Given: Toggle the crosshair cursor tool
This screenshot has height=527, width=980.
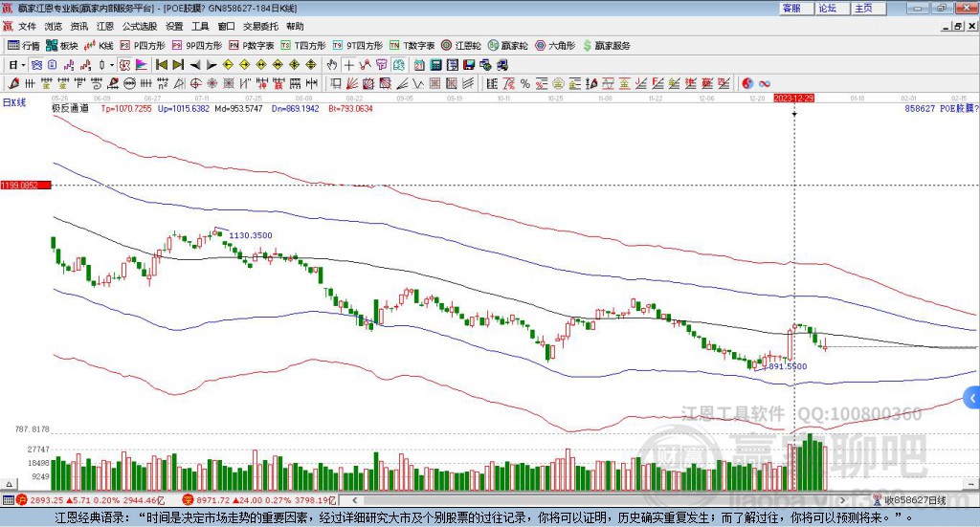Looking at the screenshot, I should [349, 65].
